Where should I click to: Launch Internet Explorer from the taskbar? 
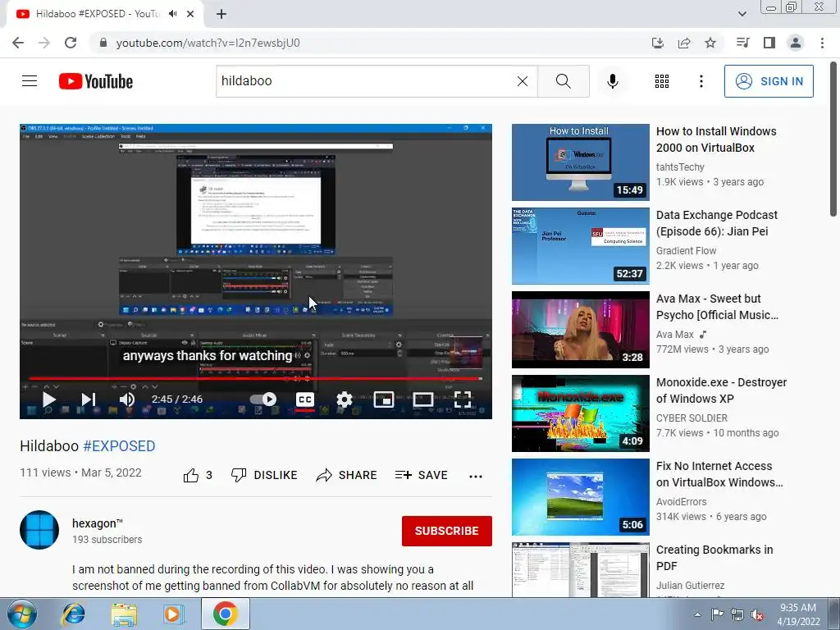(x=73, y=614)
